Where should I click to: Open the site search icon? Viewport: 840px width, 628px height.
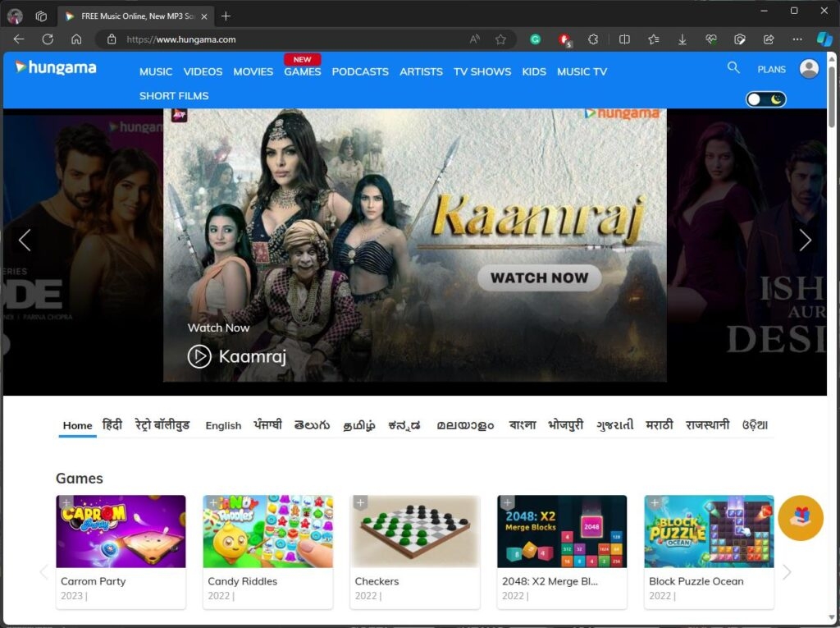[x=733, y=67]
